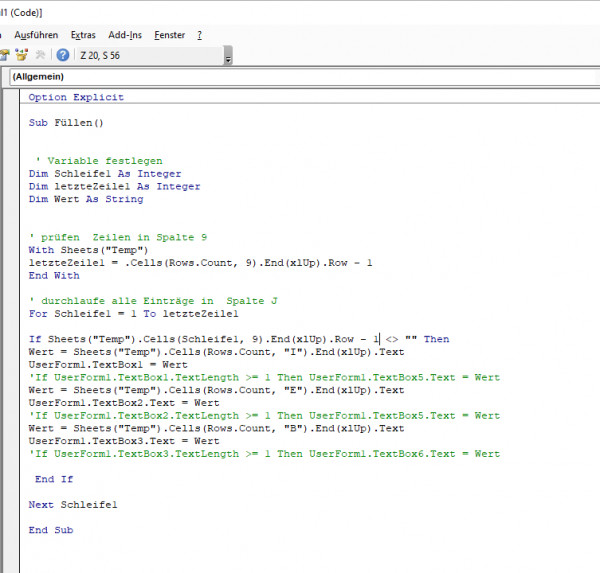Click the greyed-out Toolbox (Werksammlung) icon
The image size is (600, 573).
tap(40, 55)
